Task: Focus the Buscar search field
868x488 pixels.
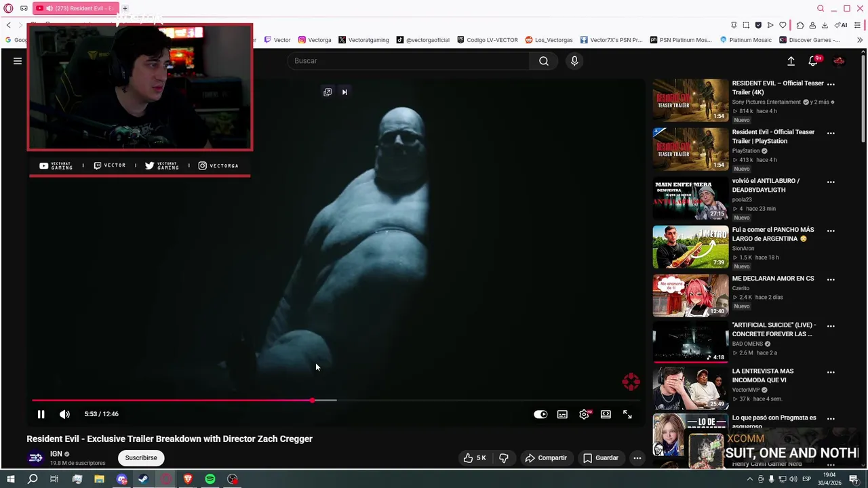Action: point(408,61)
